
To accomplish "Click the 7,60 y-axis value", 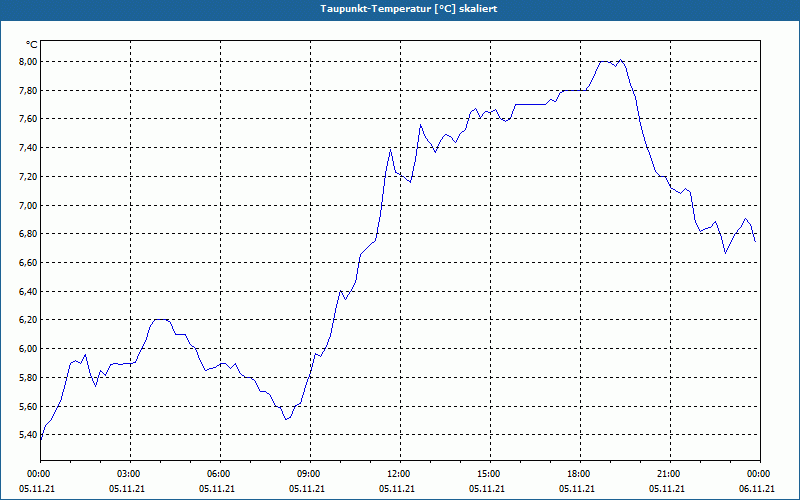I will (x=28, y=119).
